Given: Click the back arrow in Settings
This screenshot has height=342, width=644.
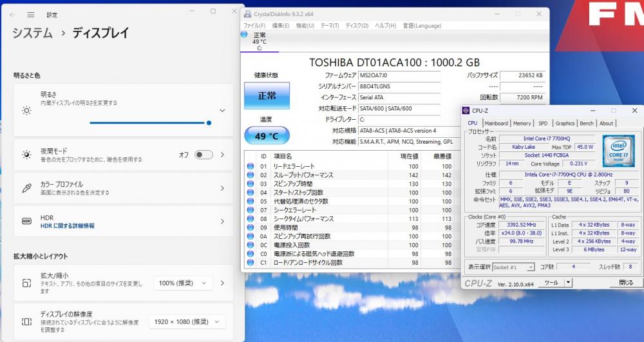Looking at the screenshot, I should tap(12, 15).
